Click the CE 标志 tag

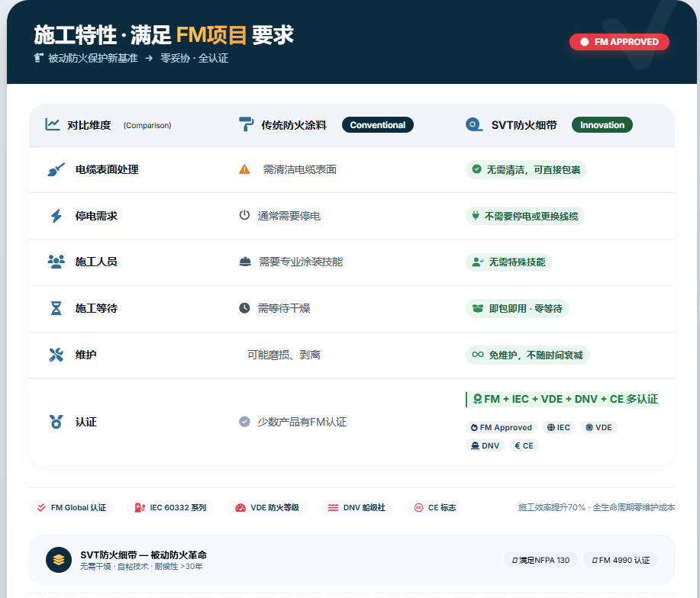point(435,507)
